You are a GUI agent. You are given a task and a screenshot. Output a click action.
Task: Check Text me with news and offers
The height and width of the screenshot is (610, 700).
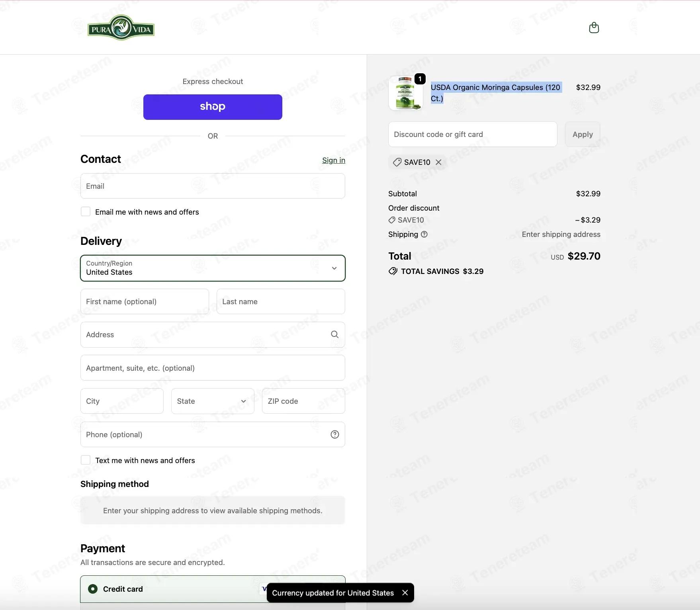86,460
